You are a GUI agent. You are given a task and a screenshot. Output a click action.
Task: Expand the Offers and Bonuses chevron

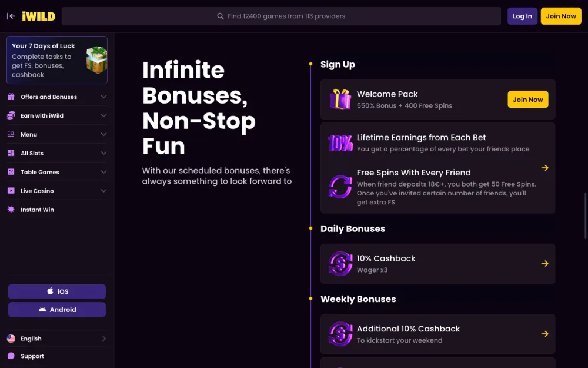[103, 97]
